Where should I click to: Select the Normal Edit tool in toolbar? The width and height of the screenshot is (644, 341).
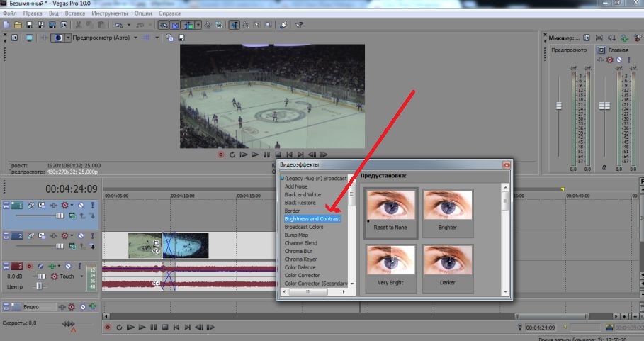click(235, 25)
